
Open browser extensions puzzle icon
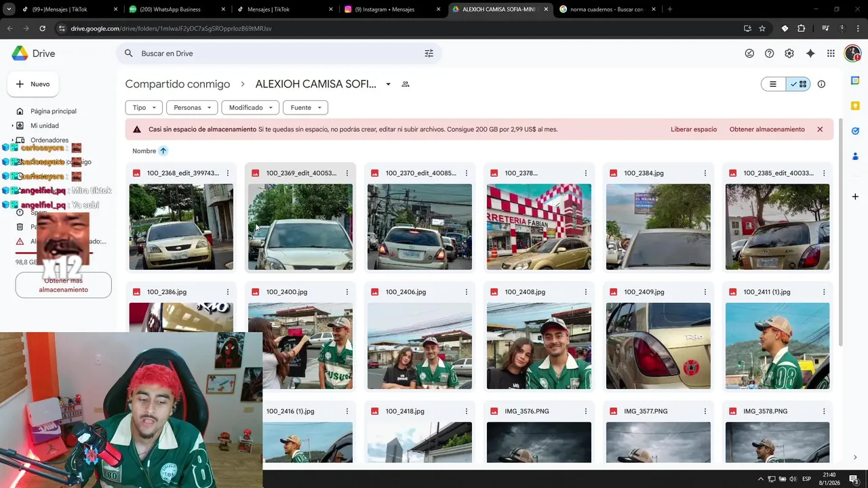point(801,28)
